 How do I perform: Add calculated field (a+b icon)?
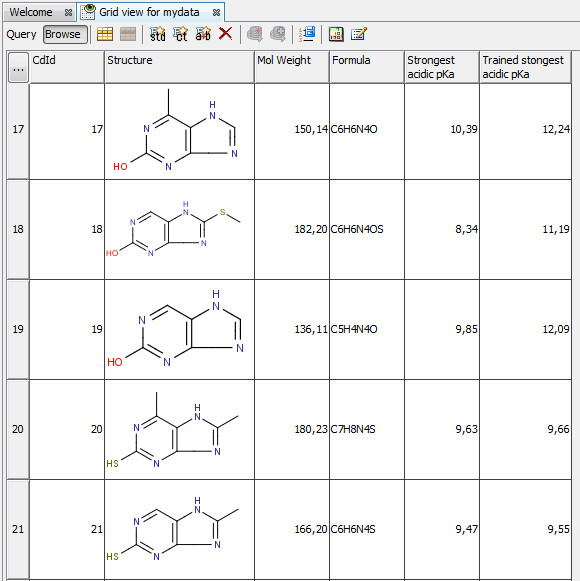pos(203,34)
